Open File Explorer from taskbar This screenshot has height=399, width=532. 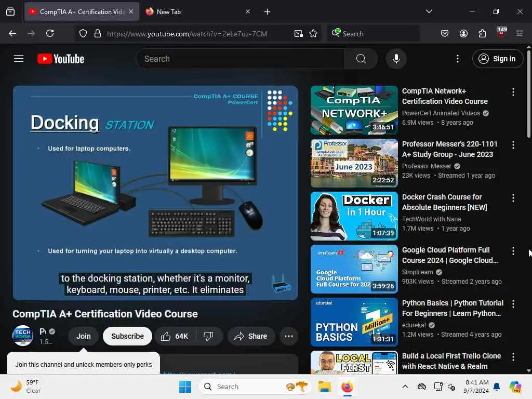coord(324,387)
